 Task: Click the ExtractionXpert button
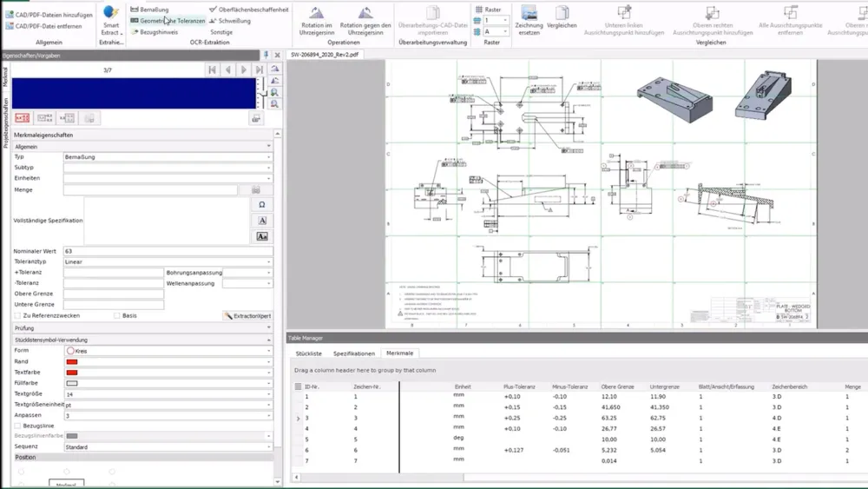coord(247,315)
